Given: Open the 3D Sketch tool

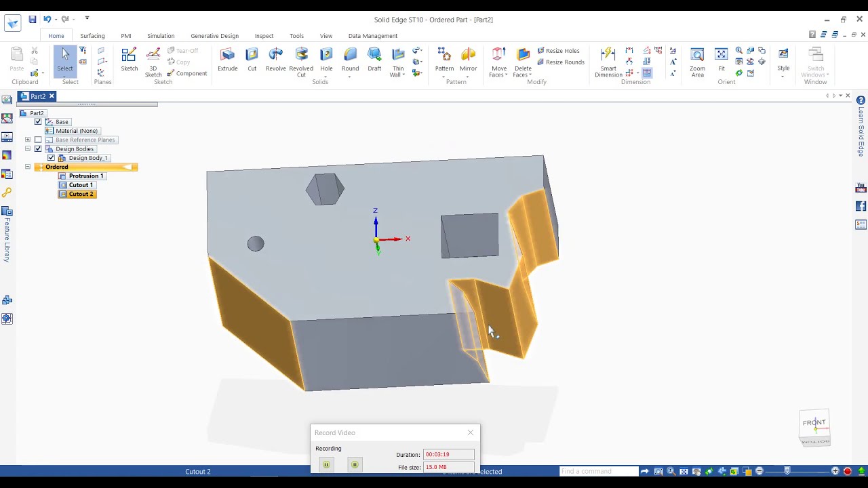Looking at the screenshot, I should coord(153,62).
